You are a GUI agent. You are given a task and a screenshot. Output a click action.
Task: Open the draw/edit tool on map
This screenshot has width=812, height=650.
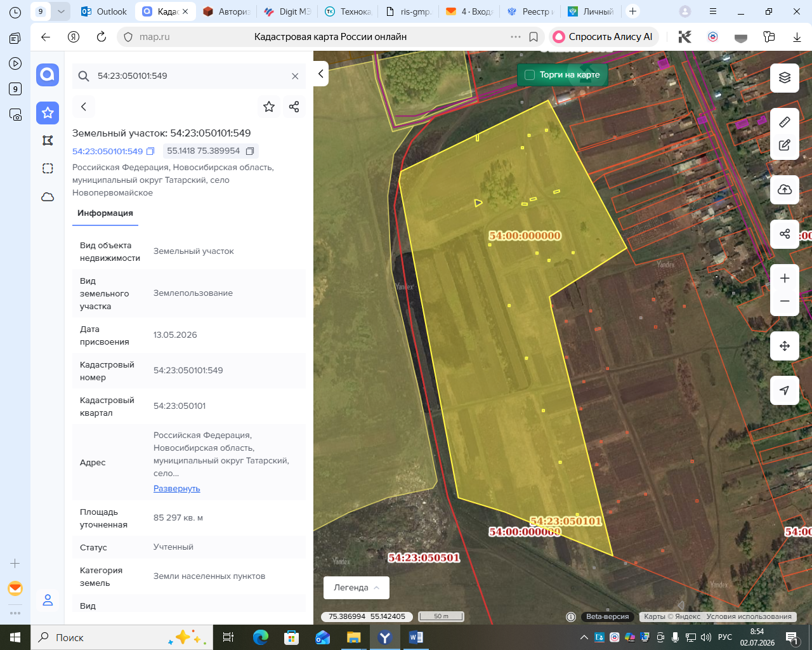[x=785, y=145]
